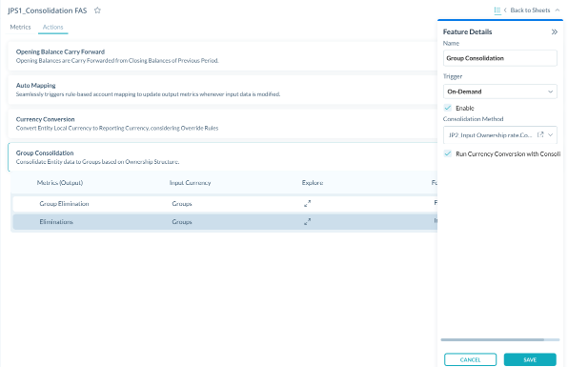
Task: Click the Name input field
Action: pyautogui.click(x=500, y=58)
